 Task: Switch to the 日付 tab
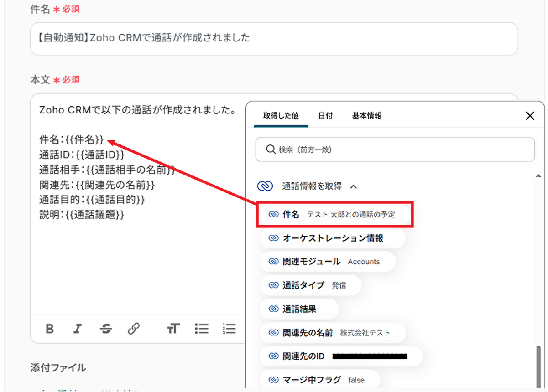point(325,116)
